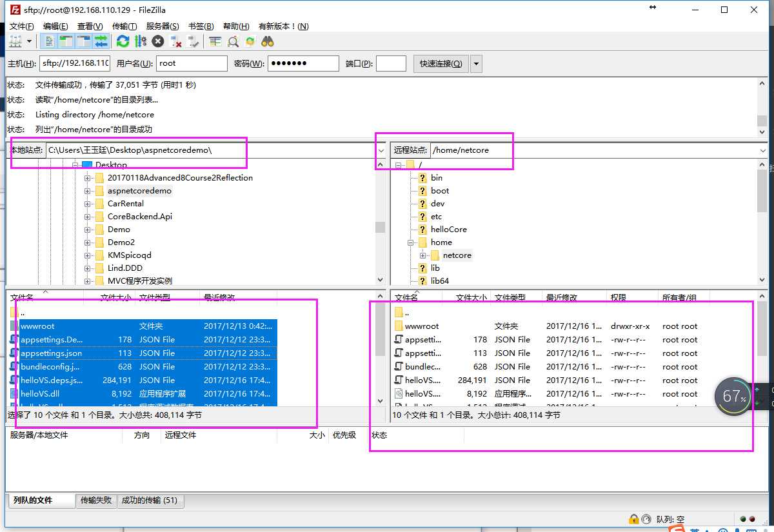774x532 pixels.
Task: Open the 文件(F) menu
Action: coord(21,26)
